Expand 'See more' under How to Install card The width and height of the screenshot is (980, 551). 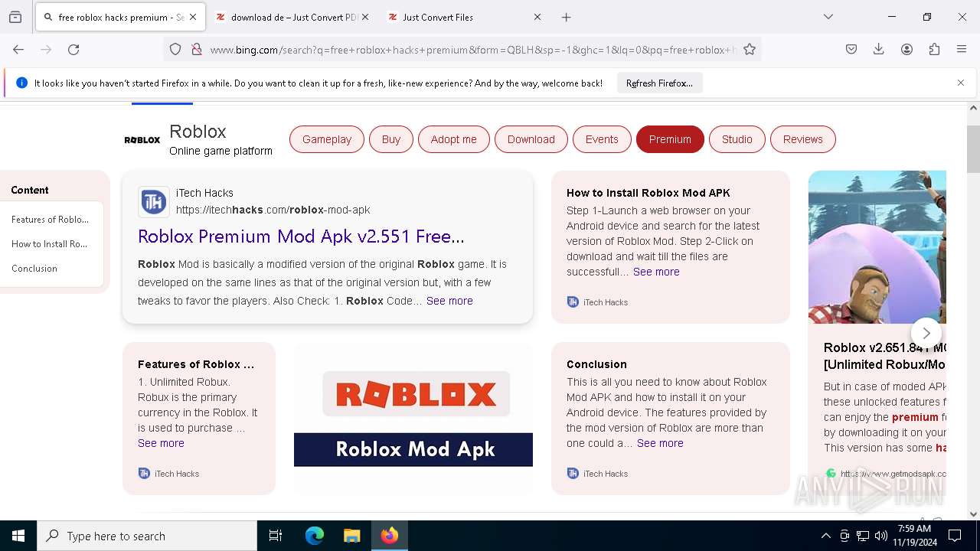656,272
